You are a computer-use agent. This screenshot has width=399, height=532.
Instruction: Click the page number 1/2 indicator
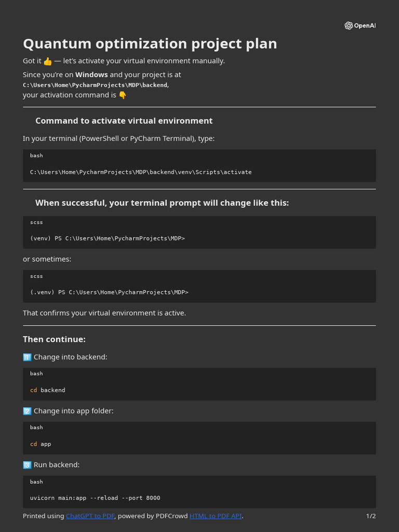371,516
